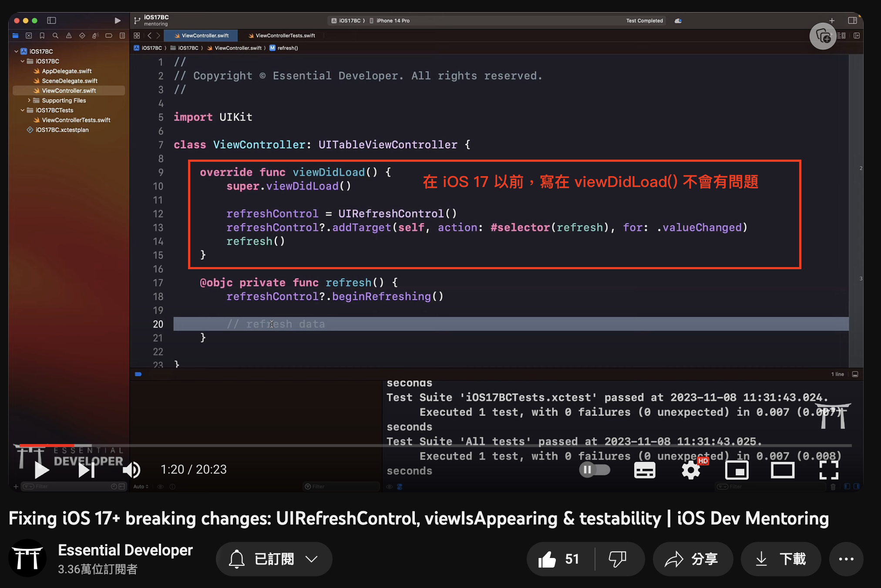Go back in editor history
This screenshot has width=881, height=588.
149,36
